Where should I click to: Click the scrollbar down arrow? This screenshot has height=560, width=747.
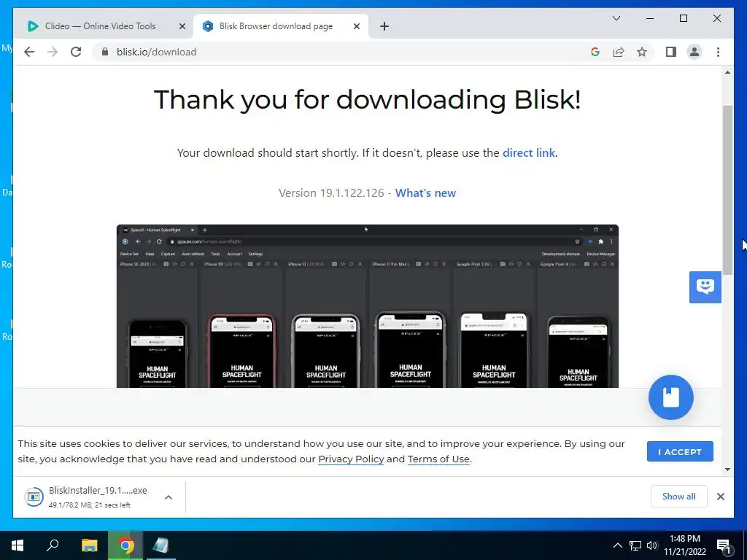click(727, 470)
